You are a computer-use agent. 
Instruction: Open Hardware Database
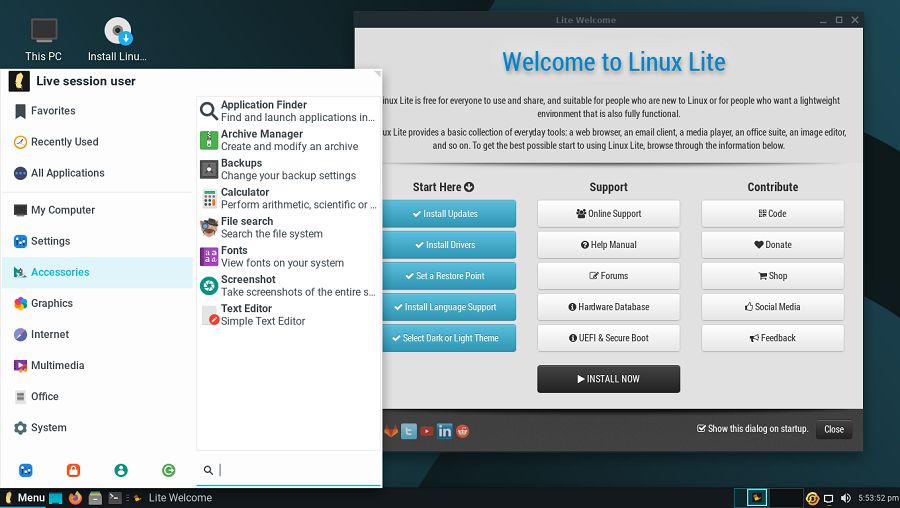click(608, 307)
